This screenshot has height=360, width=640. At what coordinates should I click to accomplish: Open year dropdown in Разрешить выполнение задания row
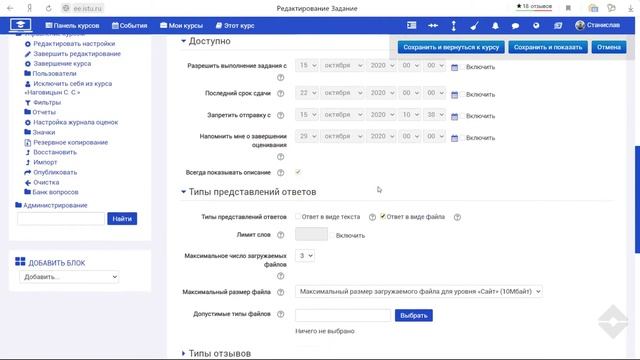pos(381,66)
